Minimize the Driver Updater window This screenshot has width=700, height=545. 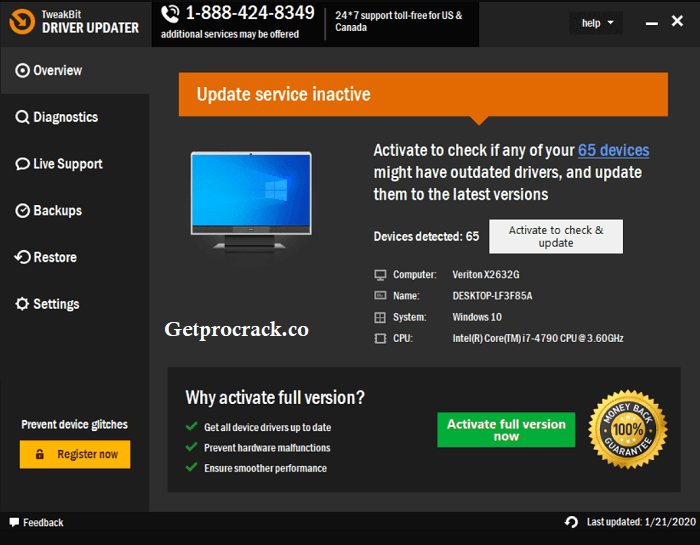(x=651, y=22)
